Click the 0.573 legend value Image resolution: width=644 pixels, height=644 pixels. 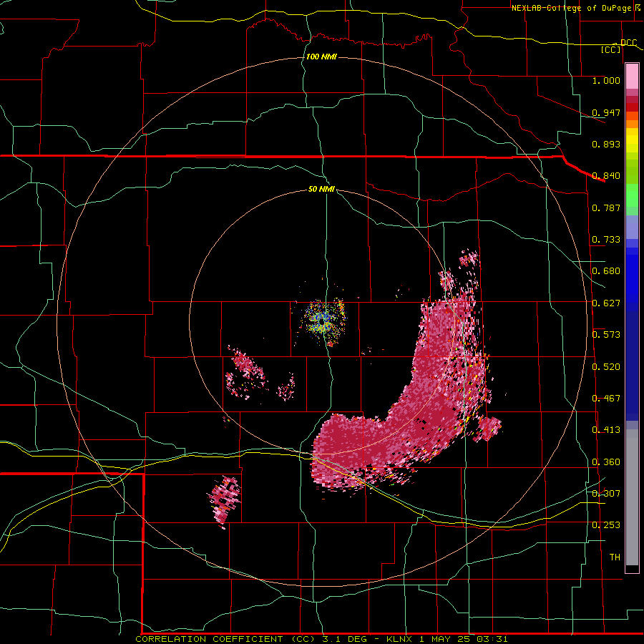point(606,335)
